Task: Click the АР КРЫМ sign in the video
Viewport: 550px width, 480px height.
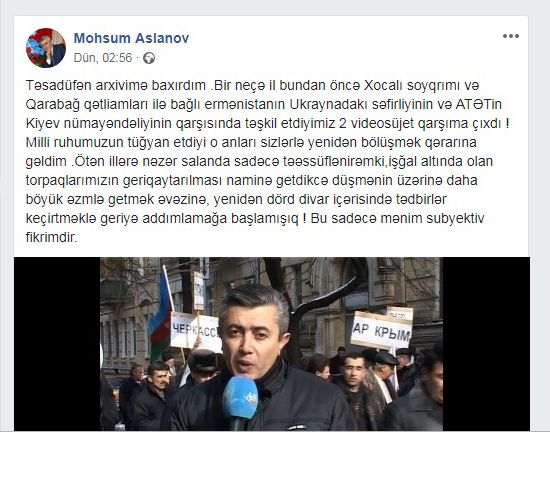Action: pos(381,331)
